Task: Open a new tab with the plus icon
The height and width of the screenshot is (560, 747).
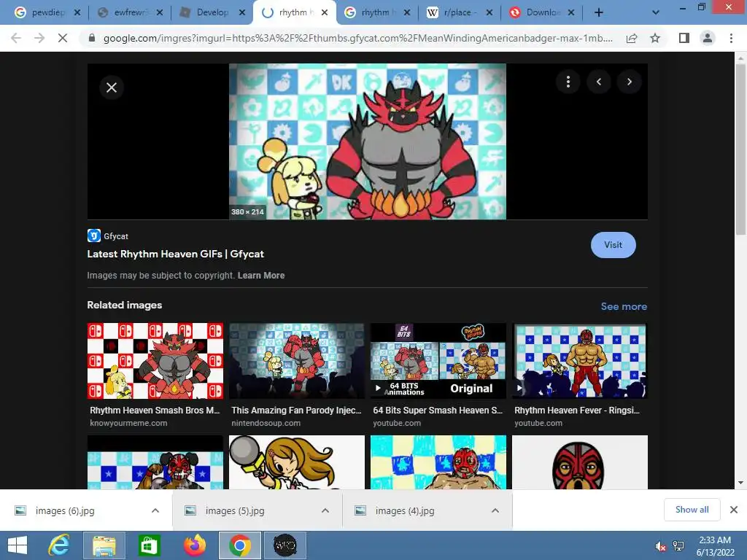Action: pos(599,12)
